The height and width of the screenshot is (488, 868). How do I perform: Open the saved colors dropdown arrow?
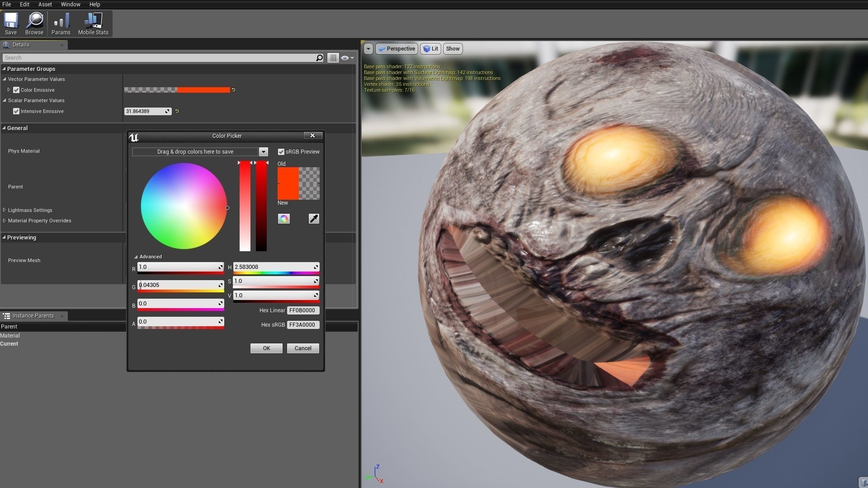[263, 152]
